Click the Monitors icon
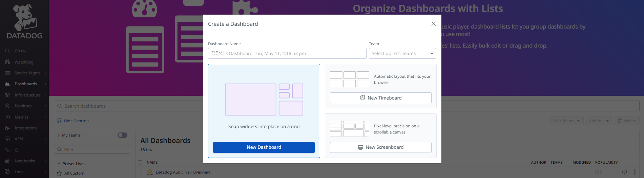Image resolution: width=644 pixels, height=178 pixels. coord(7,106)
